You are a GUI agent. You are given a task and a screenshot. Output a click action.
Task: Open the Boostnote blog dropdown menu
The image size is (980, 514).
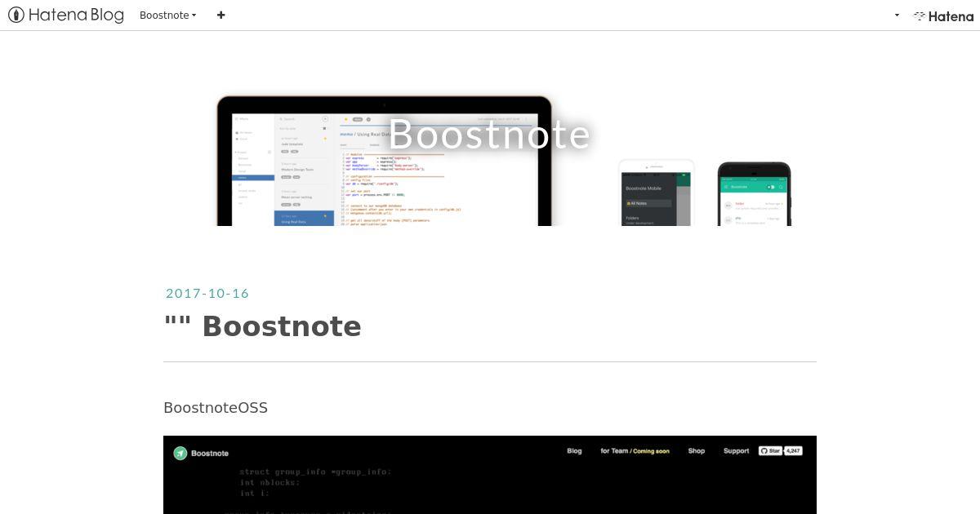click(x=167, y=15)
